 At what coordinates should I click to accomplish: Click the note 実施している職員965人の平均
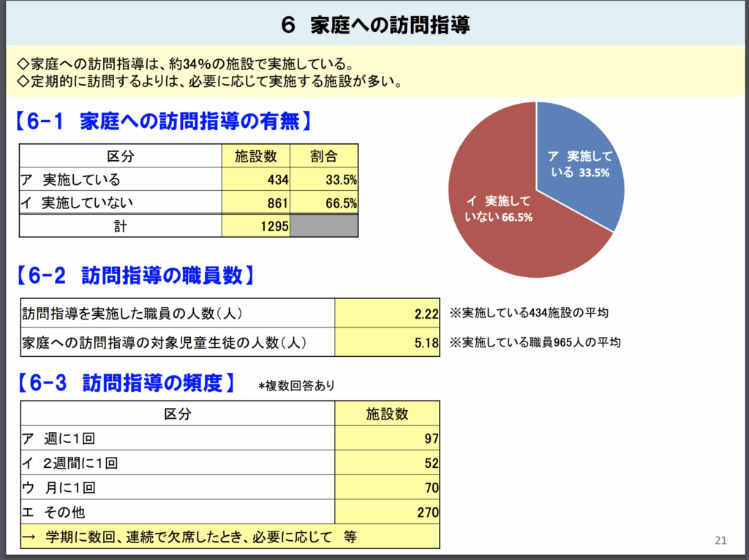click(535, 341)
